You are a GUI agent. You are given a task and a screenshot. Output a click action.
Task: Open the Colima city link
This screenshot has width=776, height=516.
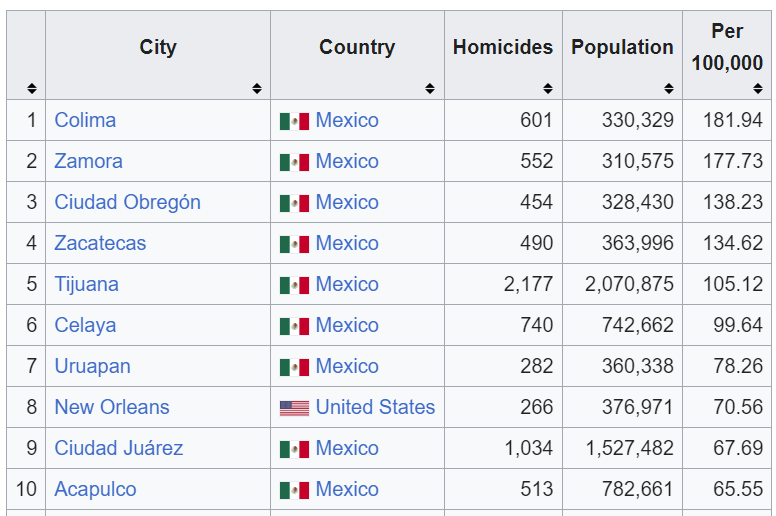click(x=85, y=120)
